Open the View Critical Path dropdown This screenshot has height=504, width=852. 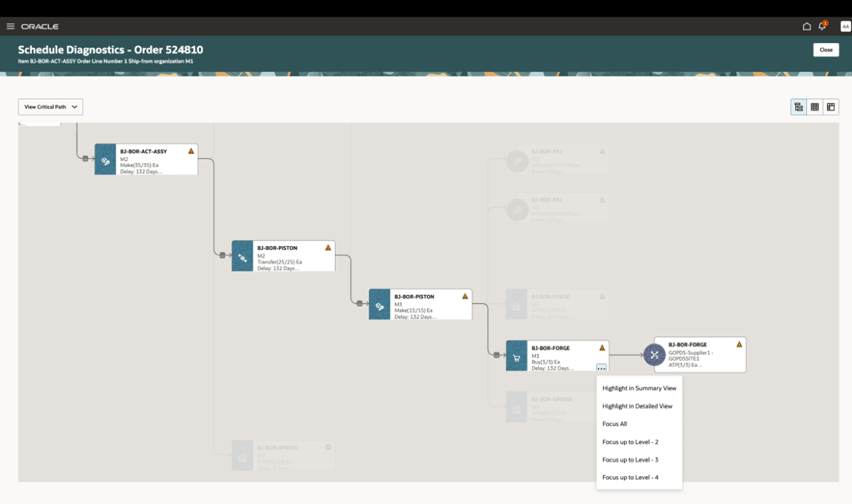(50, 106)
